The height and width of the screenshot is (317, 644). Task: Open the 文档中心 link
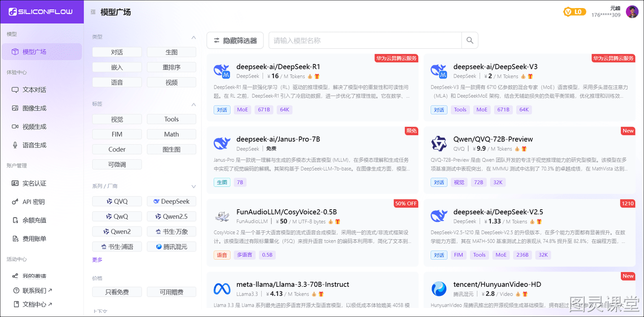click(x=33, y=304)
